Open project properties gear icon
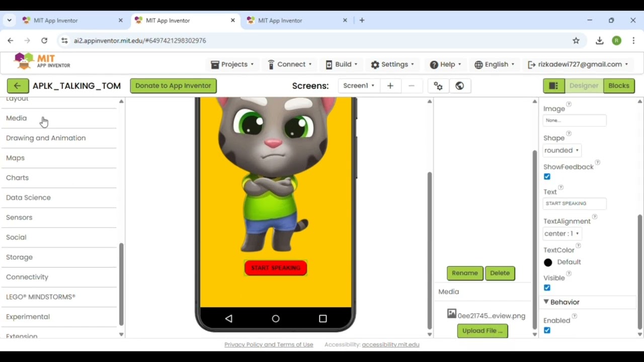The height and width of the screenshot is (362, 644). [x=438, y=85]
